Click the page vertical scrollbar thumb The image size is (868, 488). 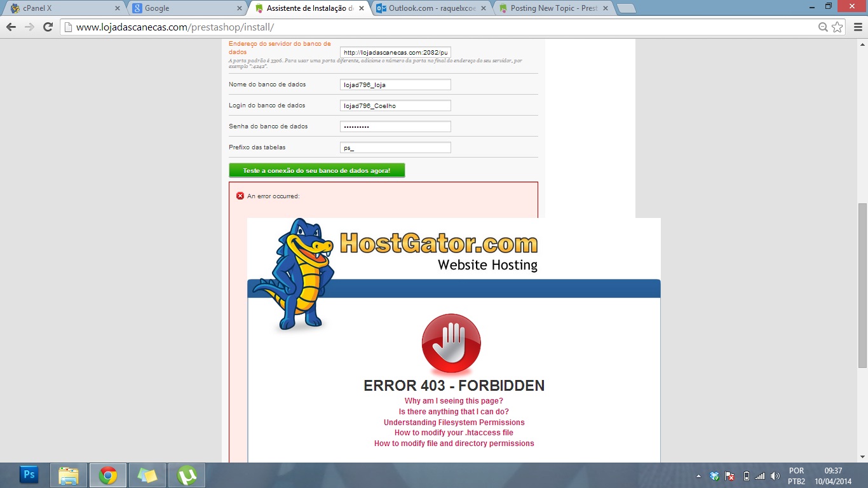pos(862,285)
